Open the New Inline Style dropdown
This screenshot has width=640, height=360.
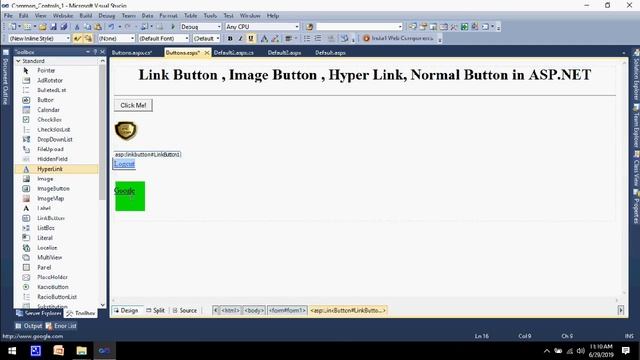pos(39,38)
